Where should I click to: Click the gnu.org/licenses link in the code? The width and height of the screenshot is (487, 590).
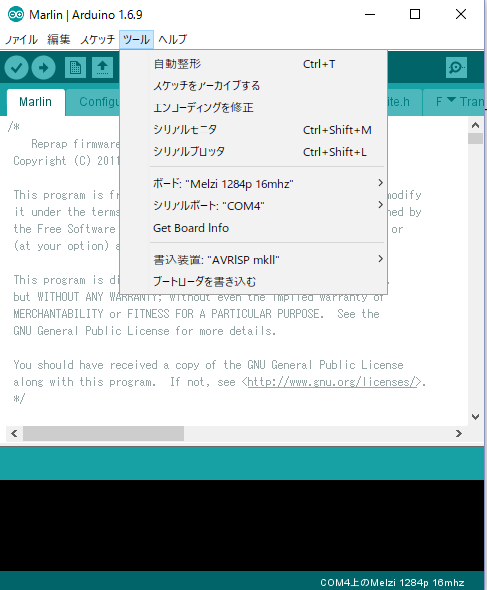[x=332, y=382]
